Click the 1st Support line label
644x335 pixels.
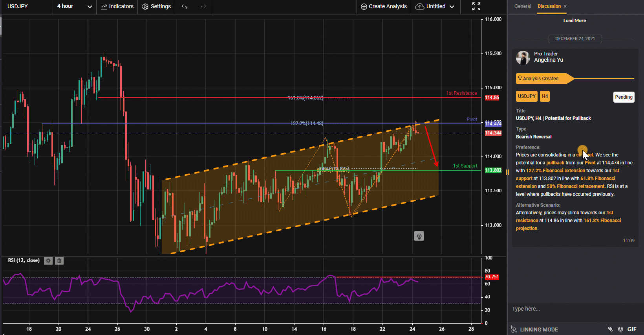click(x=465, y=166)
